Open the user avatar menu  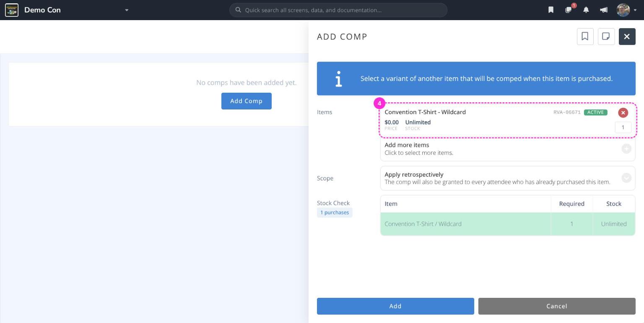coord(623,10)
